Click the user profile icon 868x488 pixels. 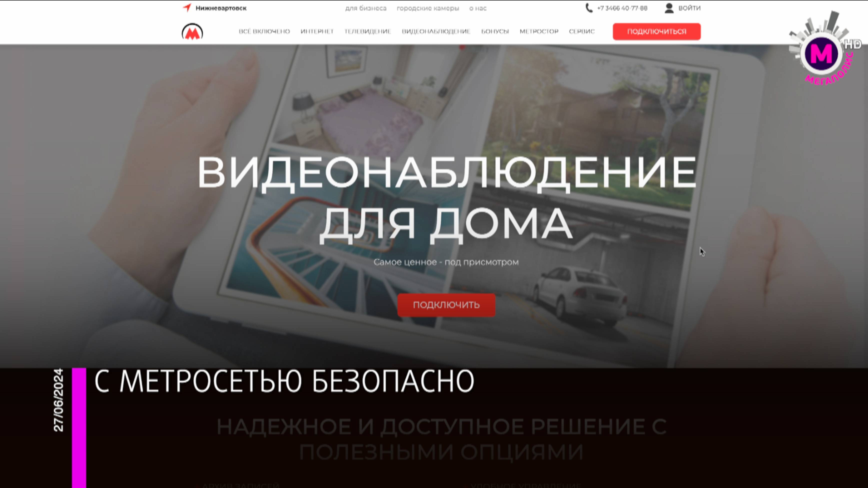click(669, 8)
